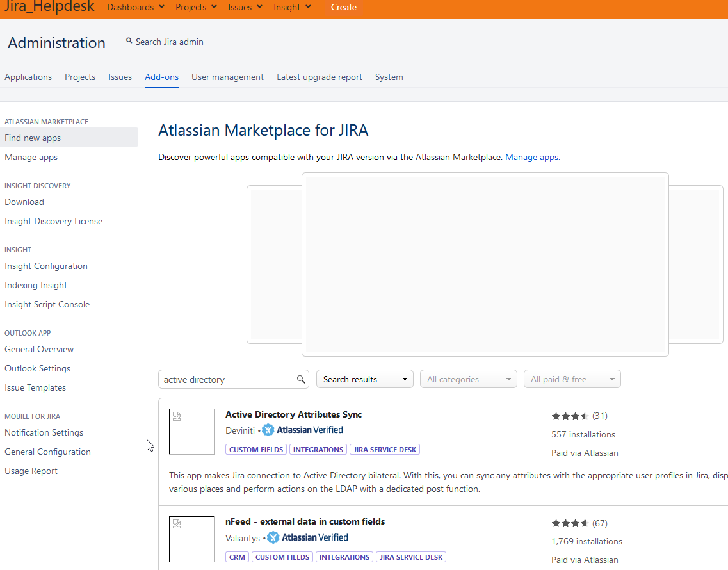The image size is (728, 570).
Task: Click the left featured app carousel panel
Action: point(274,265)
